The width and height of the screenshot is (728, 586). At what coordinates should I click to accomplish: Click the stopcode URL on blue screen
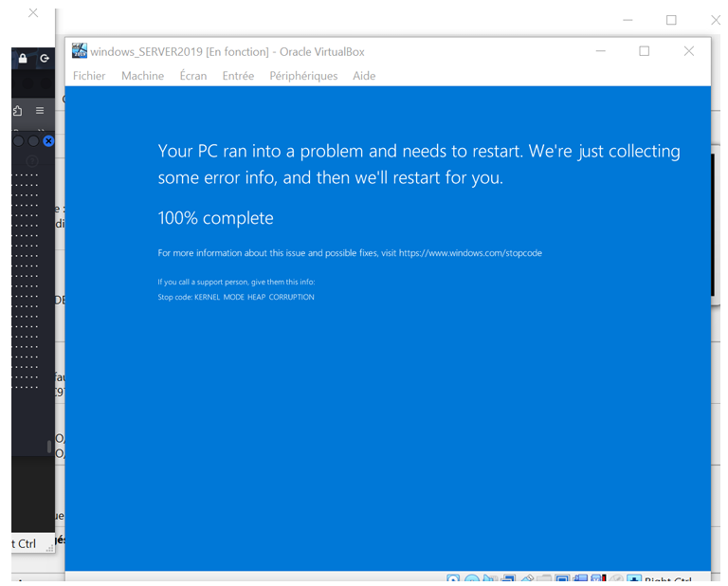point(470,253)
